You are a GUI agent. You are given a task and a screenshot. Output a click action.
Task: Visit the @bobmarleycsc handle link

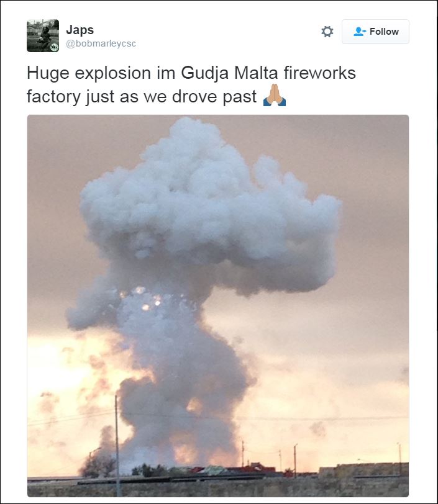101,43
